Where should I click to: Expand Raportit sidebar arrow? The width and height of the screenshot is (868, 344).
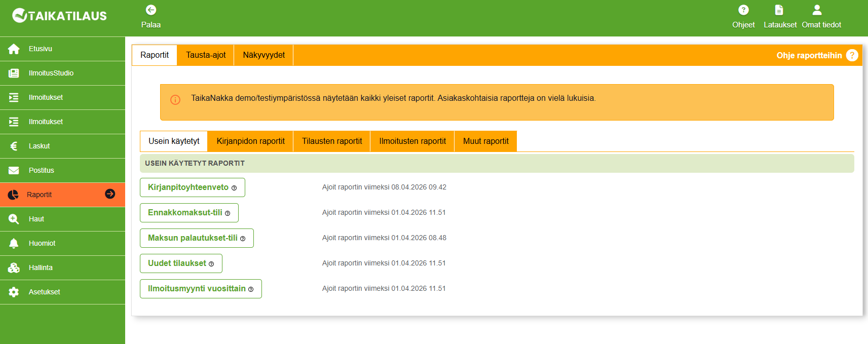pos(110,194)
